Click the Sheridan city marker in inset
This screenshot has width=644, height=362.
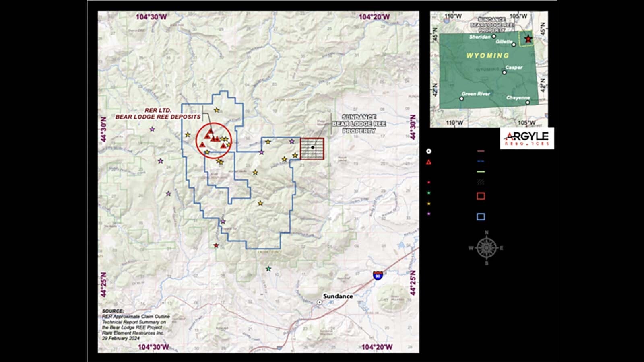tap(494, 37)
